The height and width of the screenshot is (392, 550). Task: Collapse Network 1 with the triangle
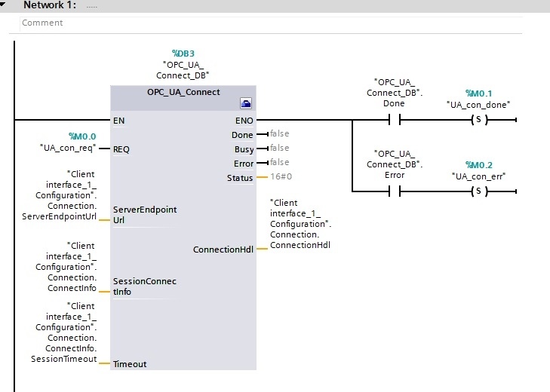click(3, 5)
